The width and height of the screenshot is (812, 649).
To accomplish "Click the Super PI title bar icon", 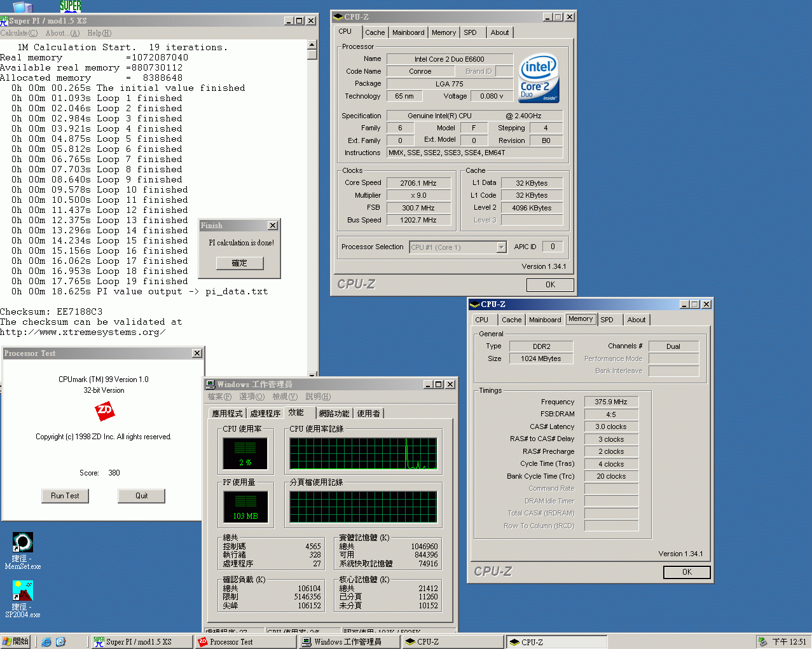I will click(4, 20).
